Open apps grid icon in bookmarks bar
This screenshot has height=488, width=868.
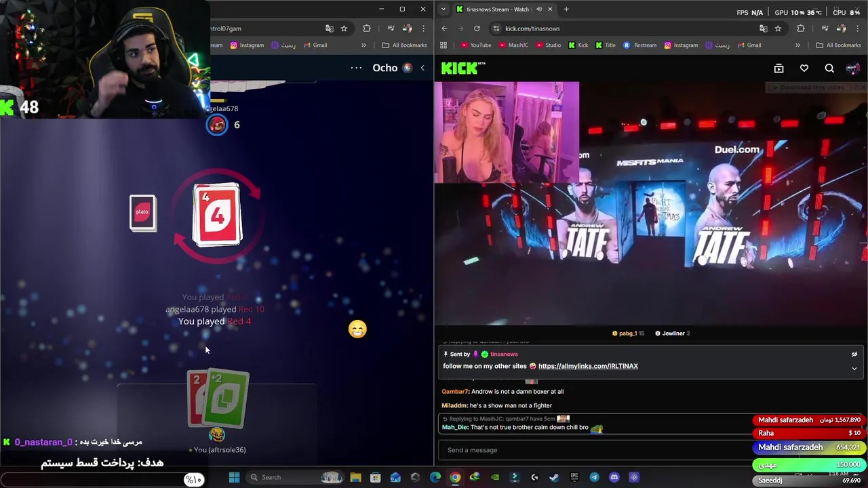(443, 45)
